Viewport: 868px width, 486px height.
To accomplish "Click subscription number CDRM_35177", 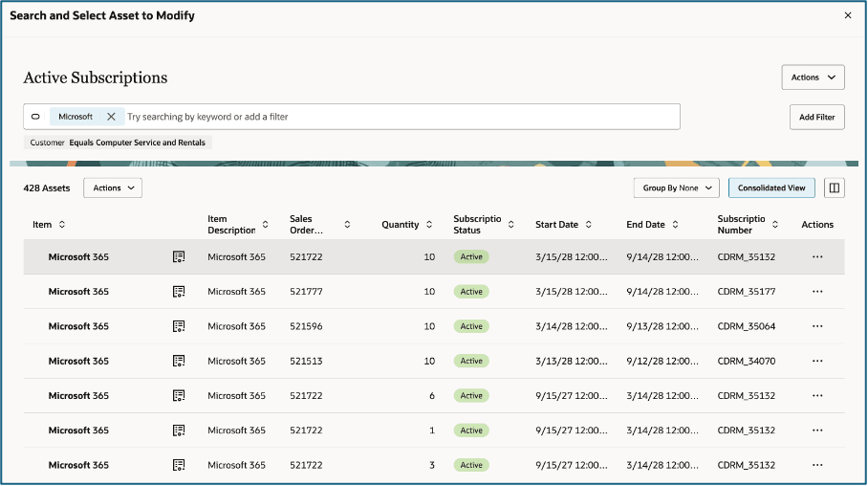I will point(747,292).
